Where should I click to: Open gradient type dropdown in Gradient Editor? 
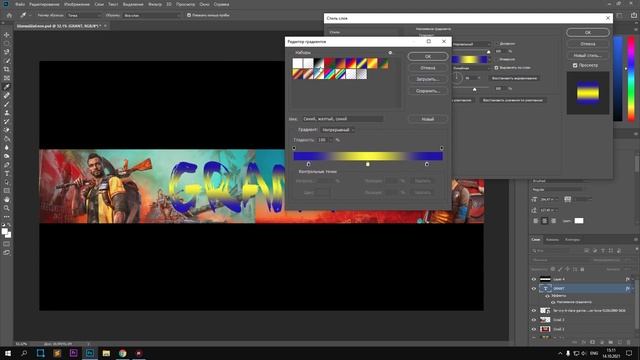point(338,130)
